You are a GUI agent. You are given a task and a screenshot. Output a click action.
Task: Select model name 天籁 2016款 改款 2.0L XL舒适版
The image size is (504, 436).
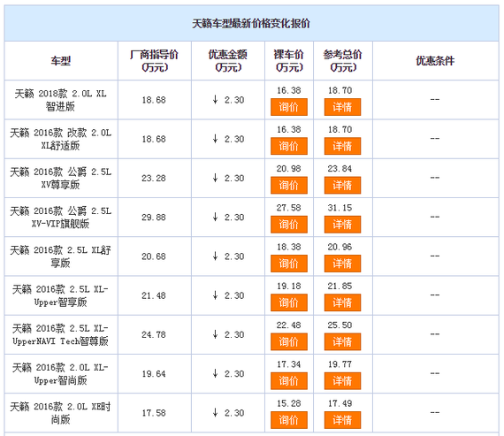[x=60, y=139]
